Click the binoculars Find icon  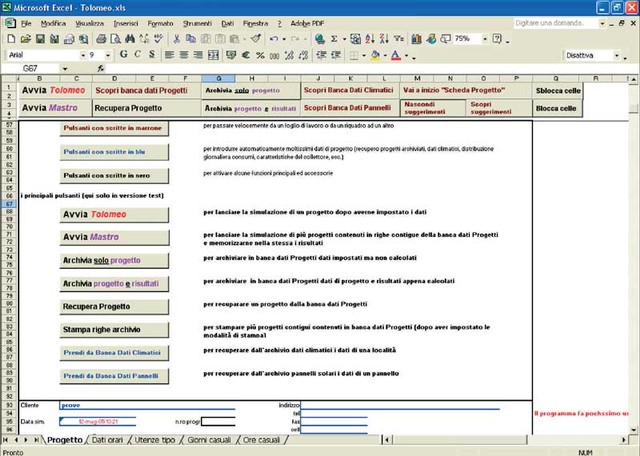[x=130, y=39]
